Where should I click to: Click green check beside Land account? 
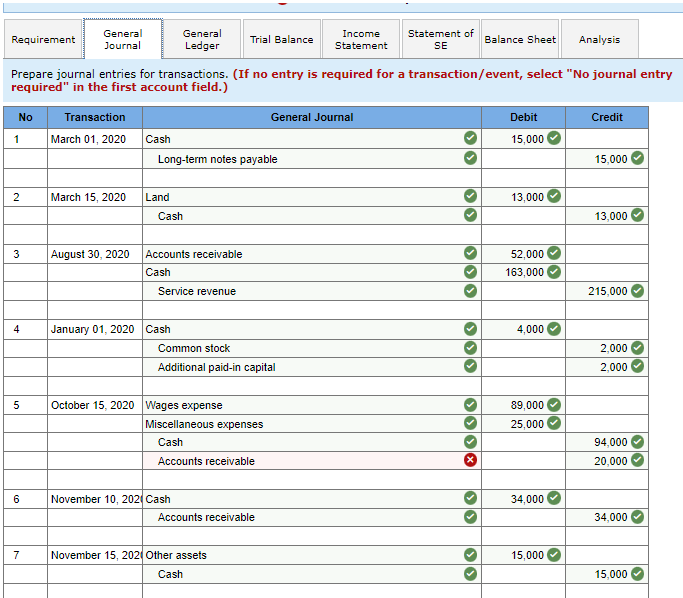pyautogui.click(x=470, y=196)
